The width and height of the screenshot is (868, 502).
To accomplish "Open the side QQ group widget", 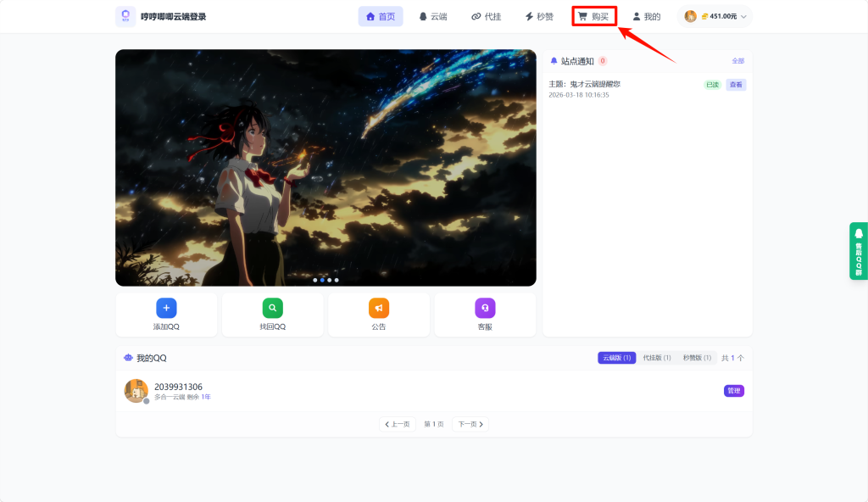I will [x=859, y=251].
